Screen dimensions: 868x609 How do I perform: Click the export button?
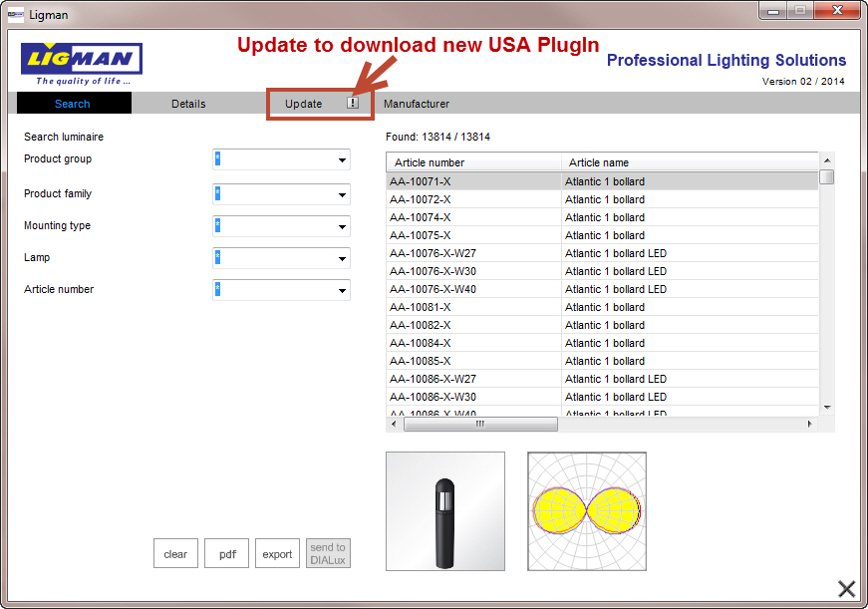[277, 553]
